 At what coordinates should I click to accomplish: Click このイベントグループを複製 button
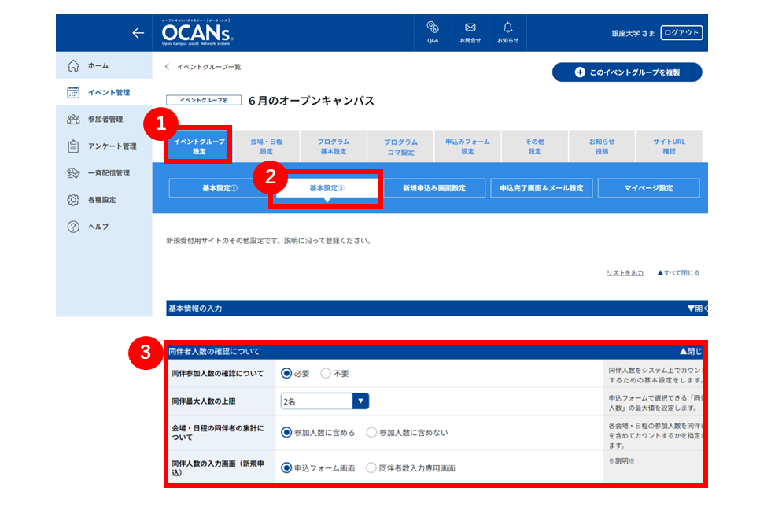[627, 72]
